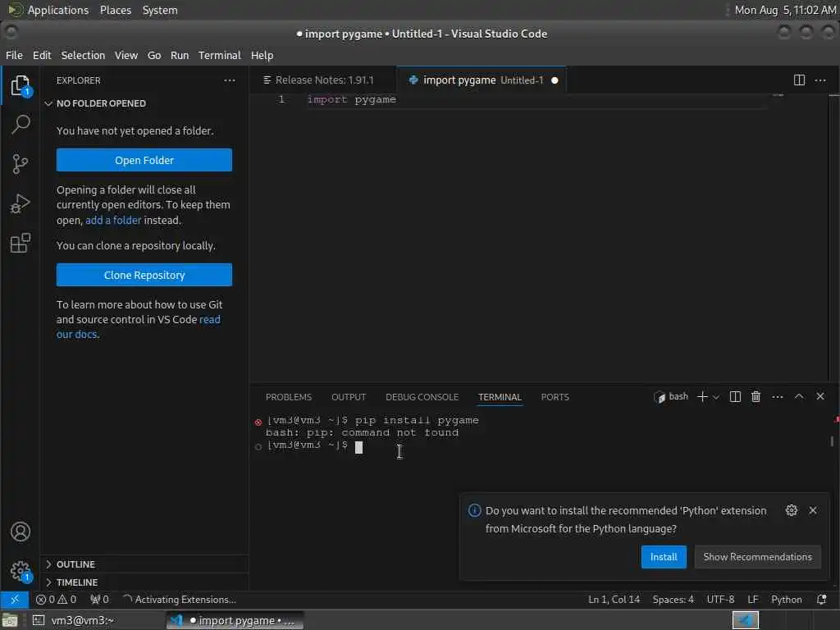Change encoding via UTF-8
Image resolution: width=840 pixels, height=630 pixels.
click(720, 600)
